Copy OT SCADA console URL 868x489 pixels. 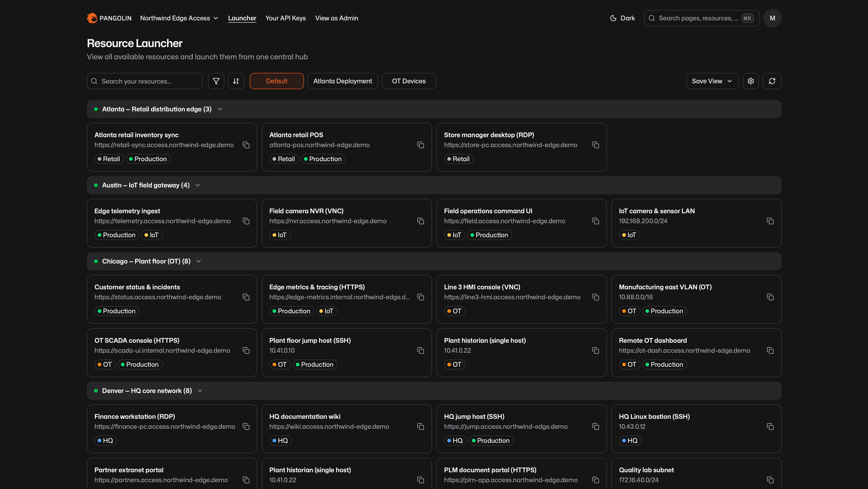[x=246, y=350]
